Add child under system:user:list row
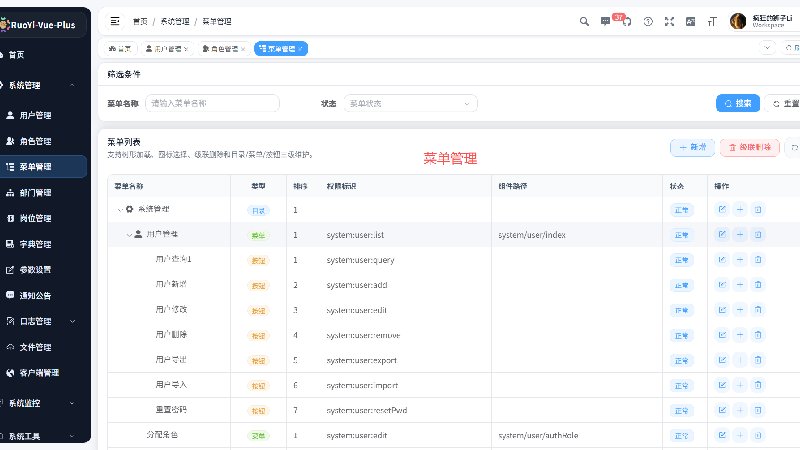Image resolution: width=800 pixels, height=450 pixels. (x=740, y=234)
